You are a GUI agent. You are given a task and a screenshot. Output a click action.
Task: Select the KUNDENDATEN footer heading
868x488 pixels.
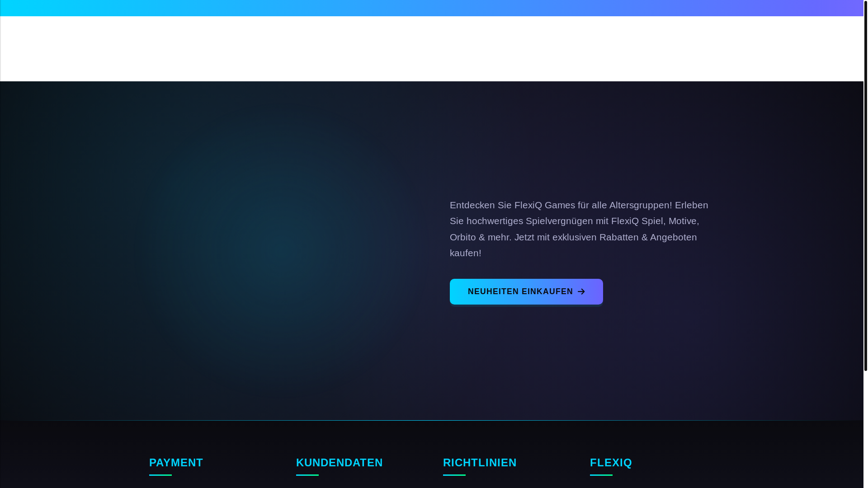(x=339, y=463)
